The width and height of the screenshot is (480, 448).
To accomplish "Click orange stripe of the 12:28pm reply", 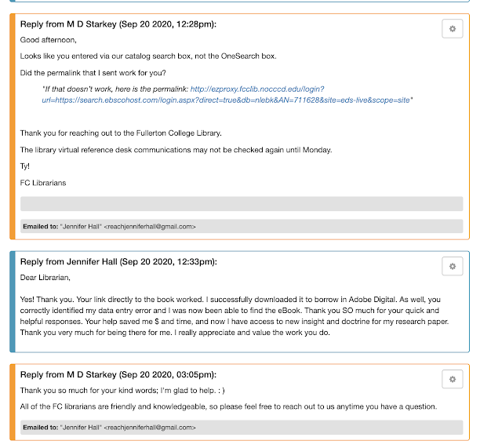I will 13,126.
